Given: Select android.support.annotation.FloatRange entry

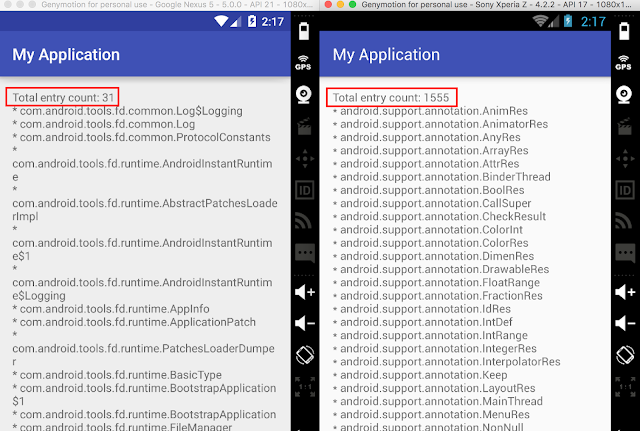Looking at the screenshot, I should click(x=436, y=282).
